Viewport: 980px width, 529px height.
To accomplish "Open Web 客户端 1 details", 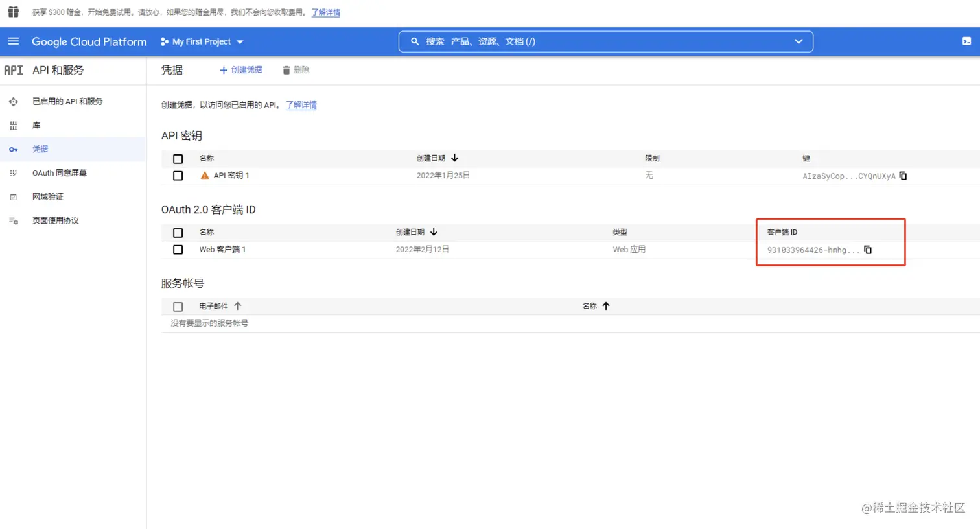I will pos(222,250).
